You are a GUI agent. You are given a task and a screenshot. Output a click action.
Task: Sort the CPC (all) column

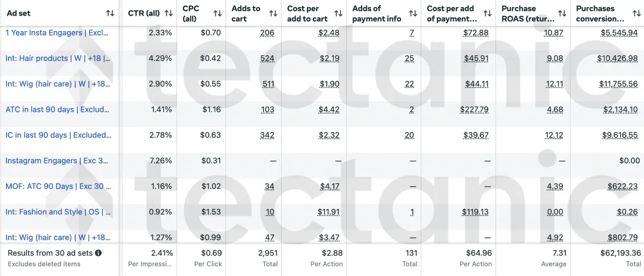click(x=217, y=13)
